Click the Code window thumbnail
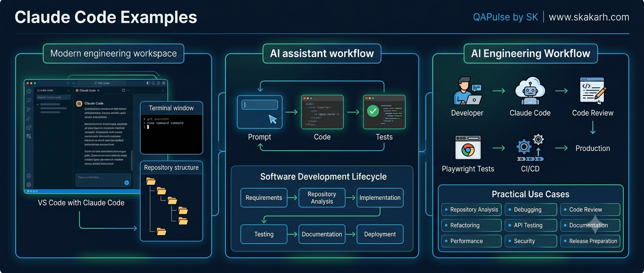644x273 pixels. coord(322,112)
